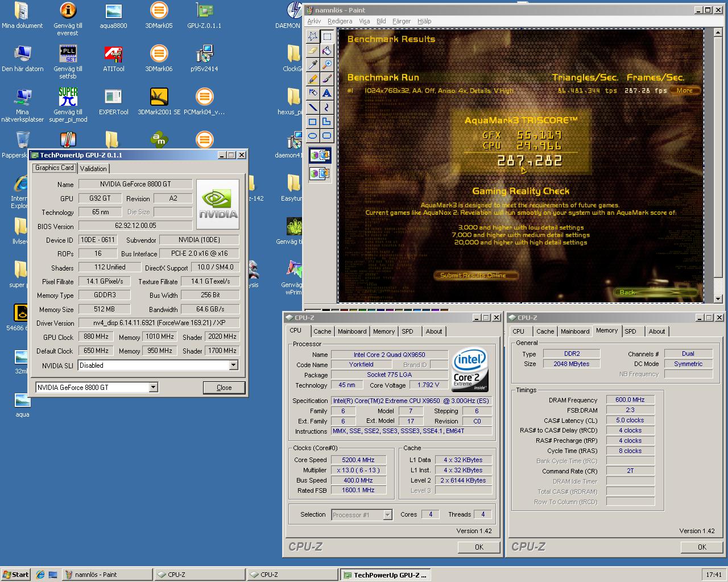Viewport: 728px width, 582px height.
Task: Select the rectangular Select tool in Paint
Action: (x=327, y=36)
